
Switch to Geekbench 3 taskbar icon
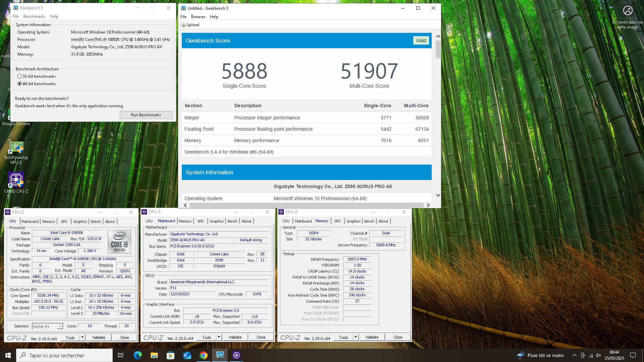[220, 355]
